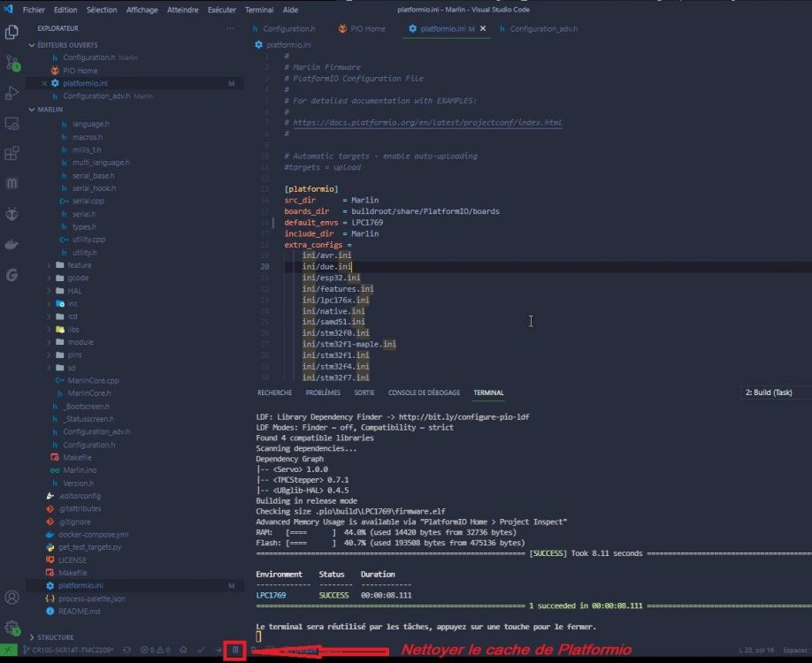The height and width of the screenshot is (663, 812).
Task: Click the git branch CR10S-SKR14T-TMC2209 indicator
Action: pyautogui.click(x=68, y=650)
